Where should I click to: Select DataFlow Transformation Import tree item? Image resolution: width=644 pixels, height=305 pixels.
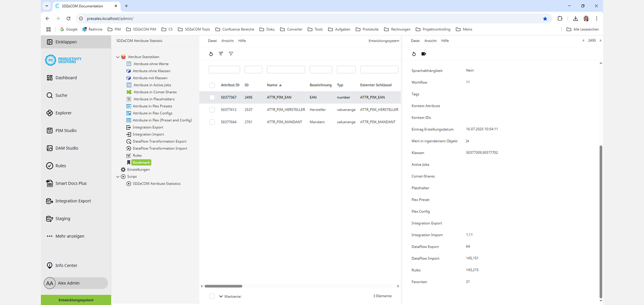160,148
